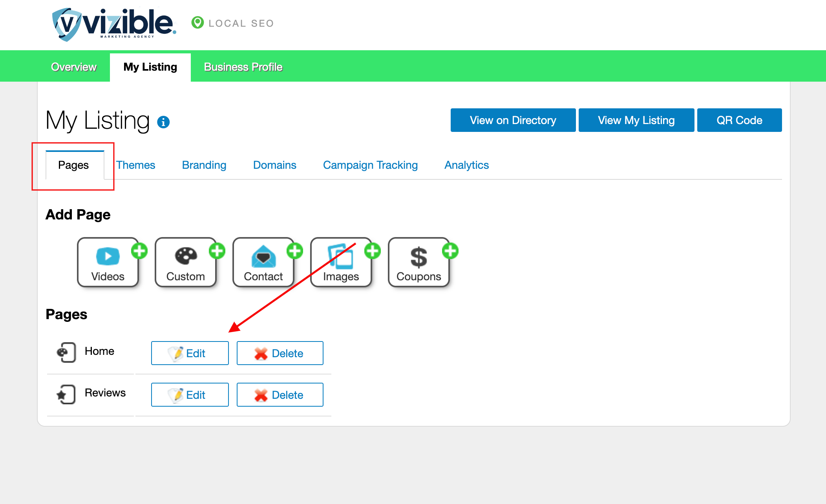The image size is (826, 504).
Task: Add a Videos page
Action: pyautogui.click(x=108, y=262)
